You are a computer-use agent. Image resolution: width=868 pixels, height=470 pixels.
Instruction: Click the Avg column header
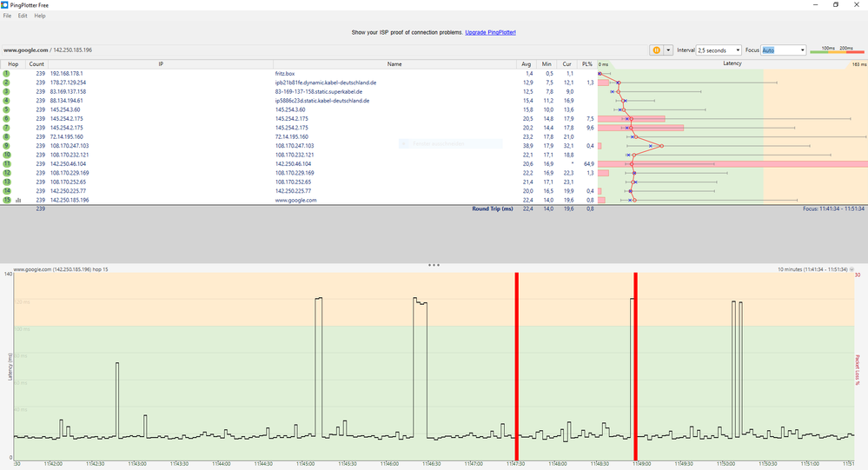click(526, 64)
